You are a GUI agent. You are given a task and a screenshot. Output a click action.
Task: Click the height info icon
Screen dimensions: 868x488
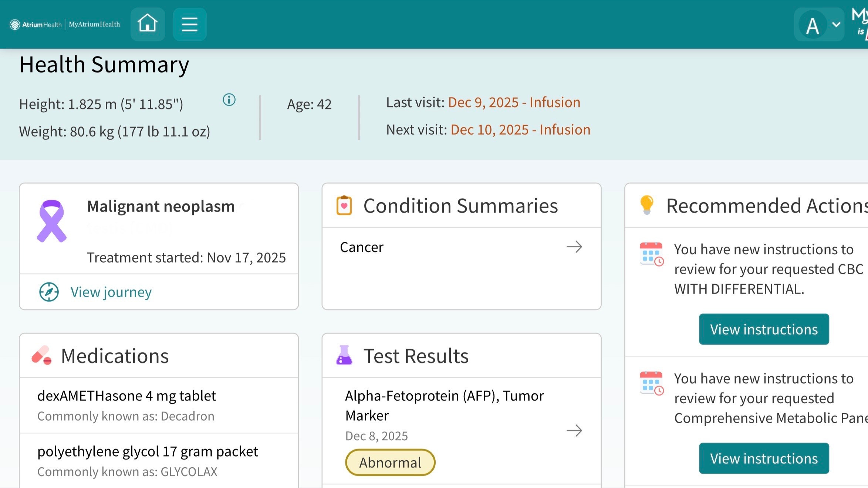229,100
